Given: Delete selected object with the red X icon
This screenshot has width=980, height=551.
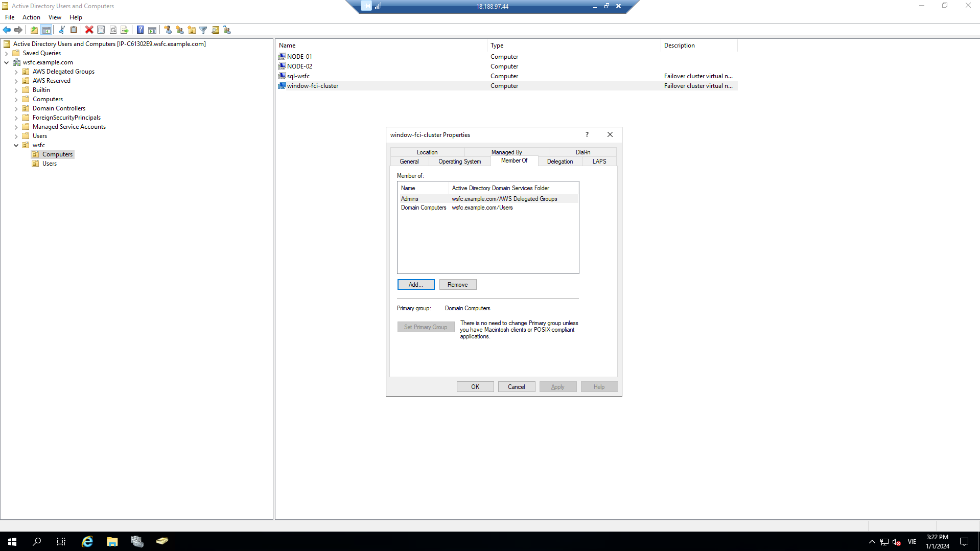Looking at the screenshot, I should [x=89, y=30].
